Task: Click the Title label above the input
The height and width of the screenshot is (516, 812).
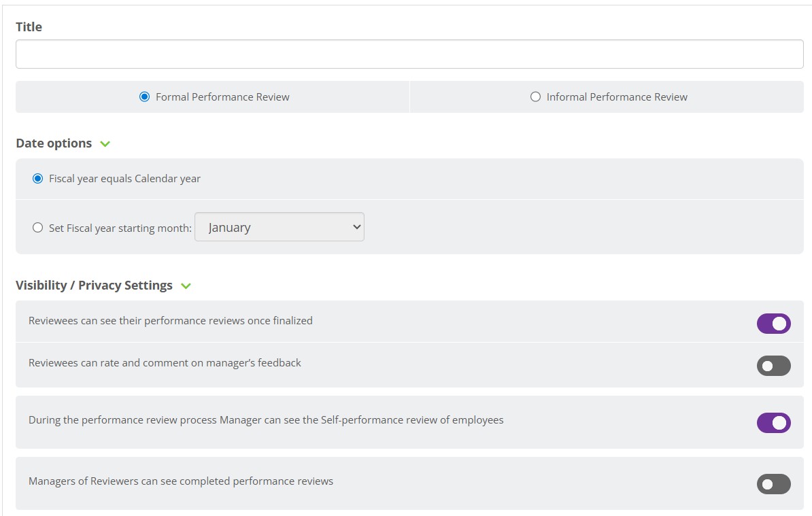Action: 29,27
